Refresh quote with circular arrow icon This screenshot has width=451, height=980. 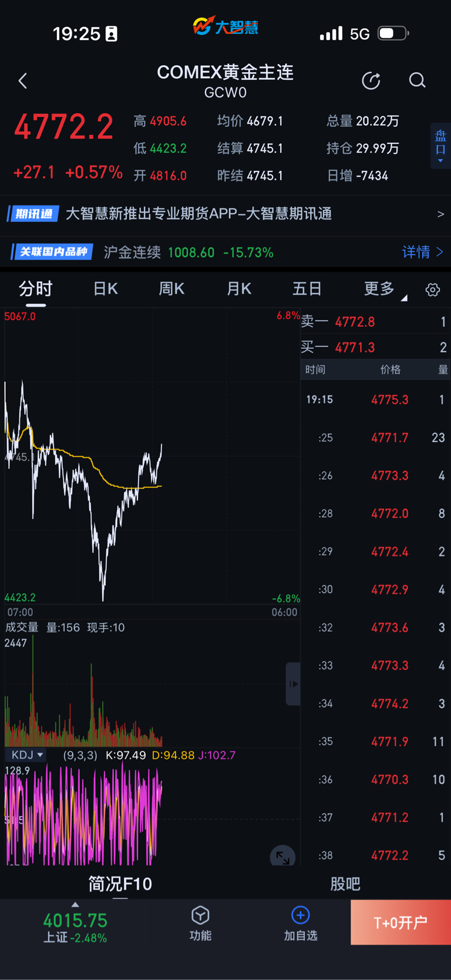[x=371, y=80]
